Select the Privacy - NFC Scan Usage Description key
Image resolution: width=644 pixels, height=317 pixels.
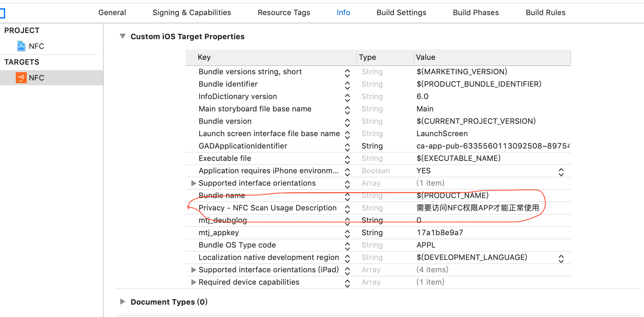pyautogui.click(x=267, y=208)
